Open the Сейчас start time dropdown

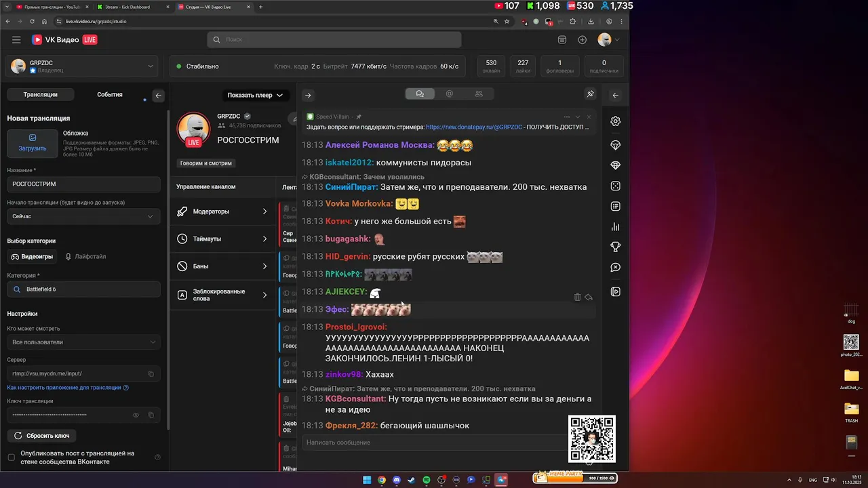pos(84,216)
